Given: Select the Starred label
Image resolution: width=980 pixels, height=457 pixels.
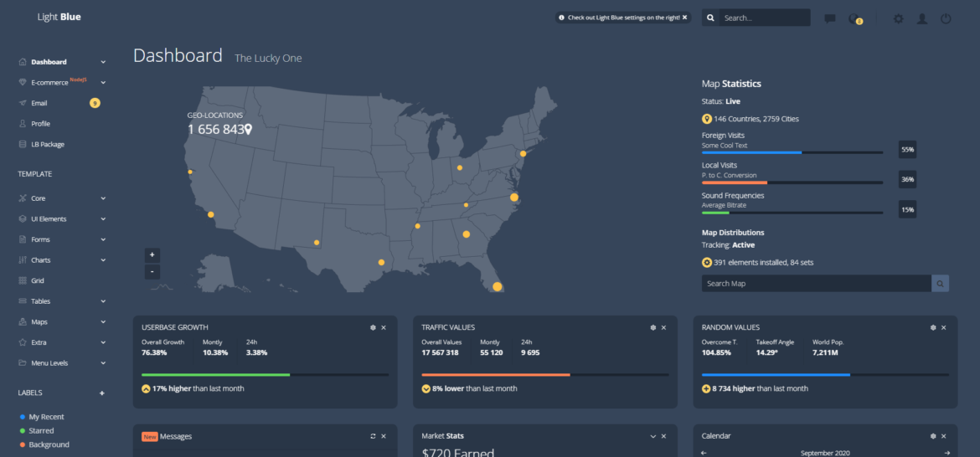Looking at the screenshot, I should pyautogui.click(x=41, y=431).
